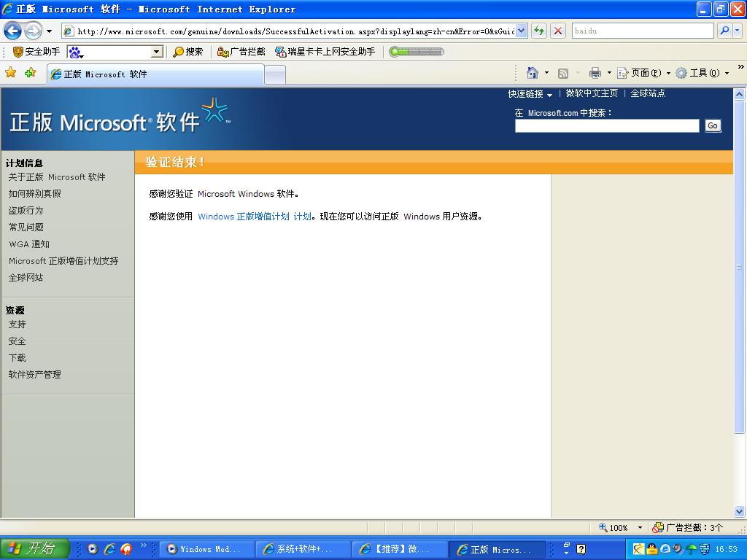Screen dimensions: 747x560
Task: Click the 安全助手 toolbar button
Action: click(36, 52)
